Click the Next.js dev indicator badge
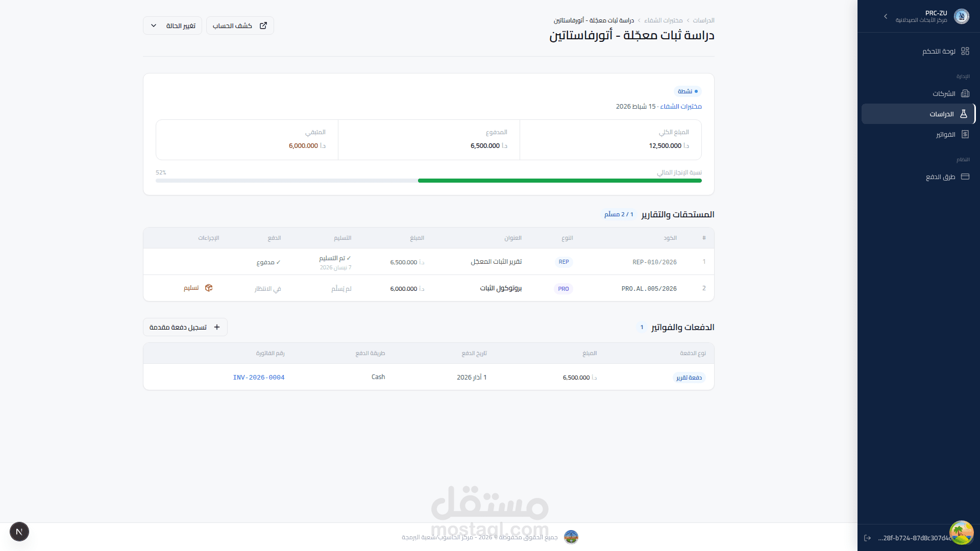 [19, 532]
